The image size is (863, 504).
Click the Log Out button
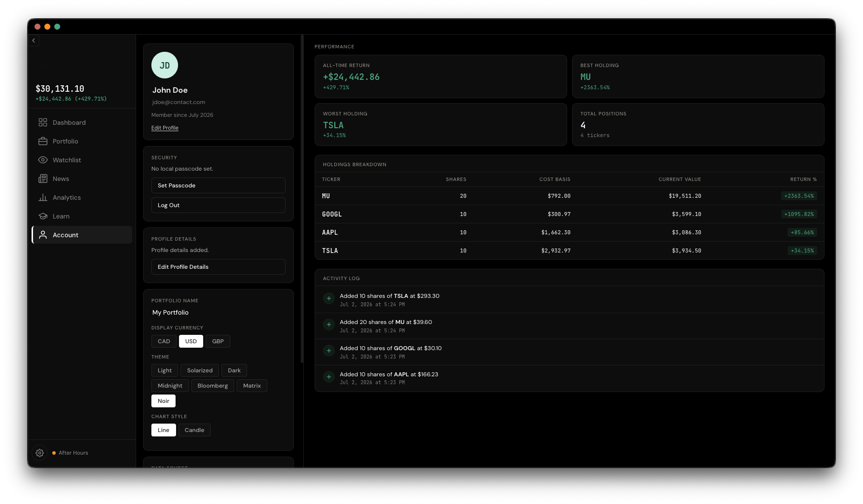pos(218,205)
